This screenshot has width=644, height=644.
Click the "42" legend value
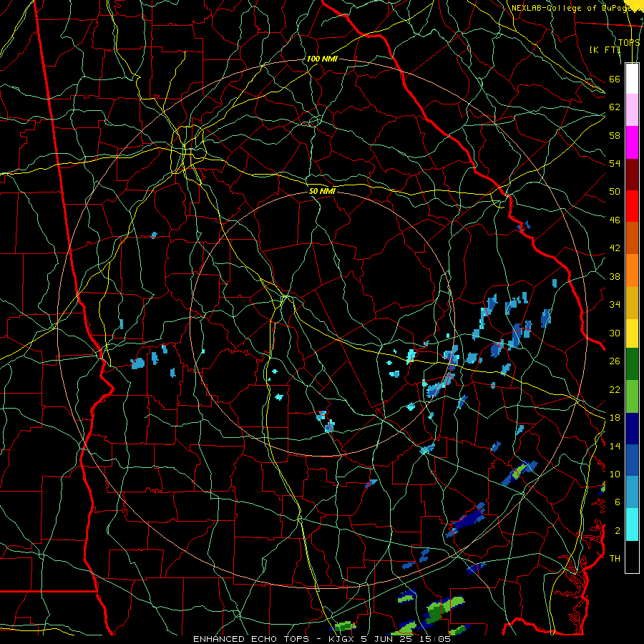615,248
